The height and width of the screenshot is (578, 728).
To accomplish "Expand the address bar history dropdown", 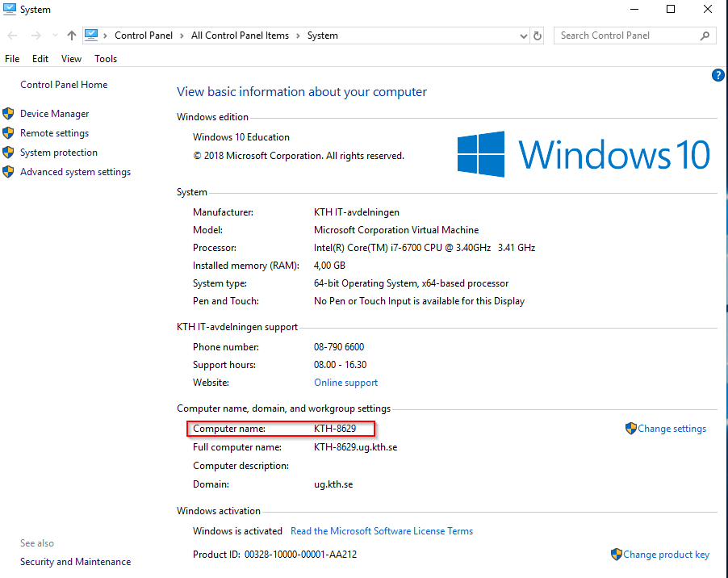I will click(523, 36).
